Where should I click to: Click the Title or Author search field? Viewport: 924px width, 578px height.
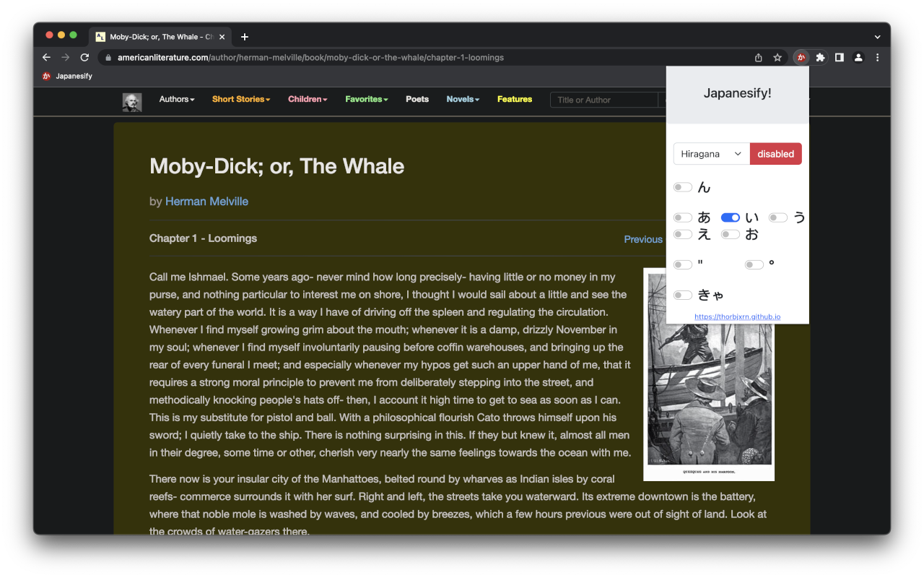(603, 100)
